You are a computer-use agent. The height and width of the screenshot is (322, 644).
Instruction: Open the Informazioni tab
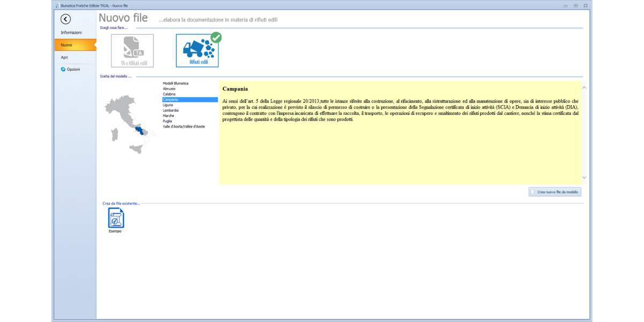click(x=71, y=33)
